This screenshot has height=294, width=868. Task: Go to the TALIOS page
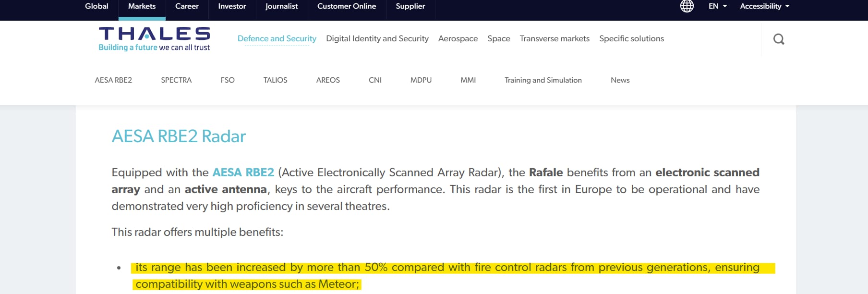(275, 80)
